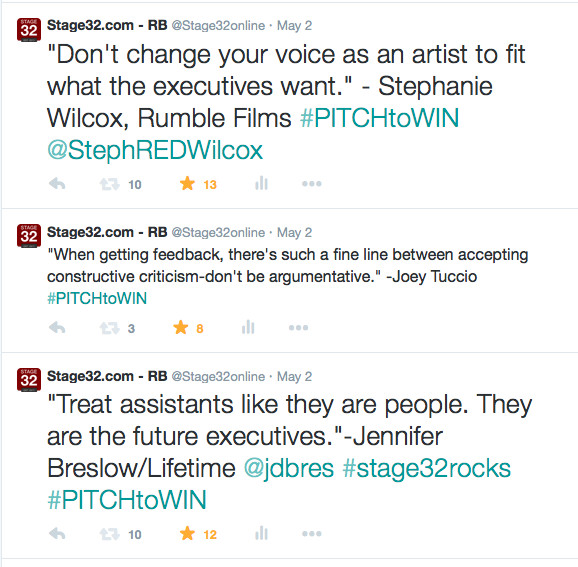The height and width of the screenshot is (567, 578).
Task: Open more options on Jennifer Breslow tweet
Action: (x=312, y=533)
